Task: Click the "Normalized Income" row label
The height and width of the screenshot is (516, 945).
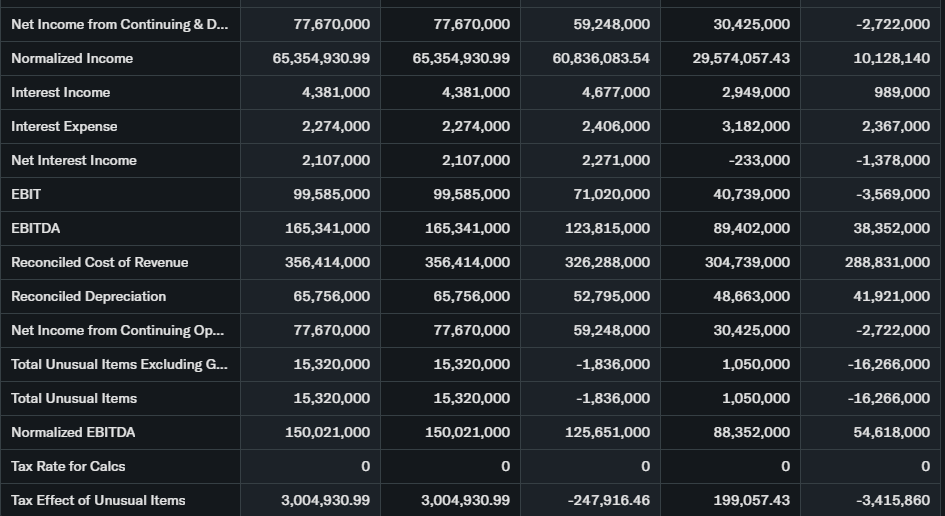Action: tap(72, 58)
